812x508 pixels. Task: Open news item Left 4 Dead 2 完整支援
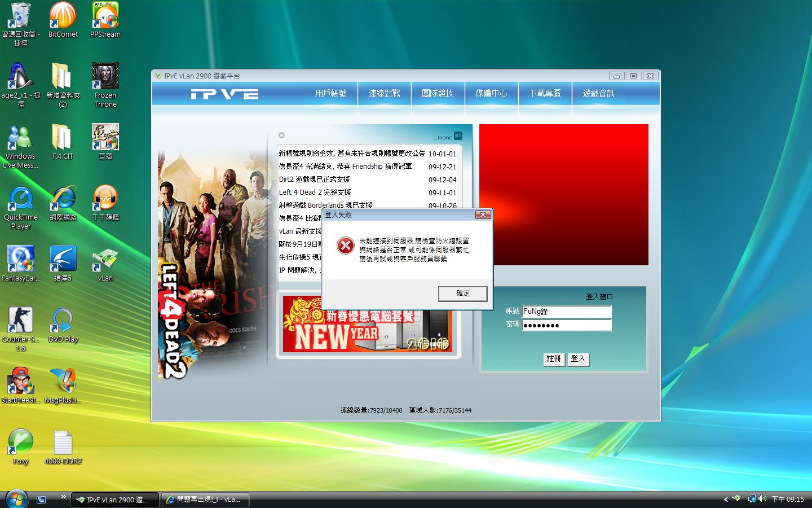click(x=315, y=192)
